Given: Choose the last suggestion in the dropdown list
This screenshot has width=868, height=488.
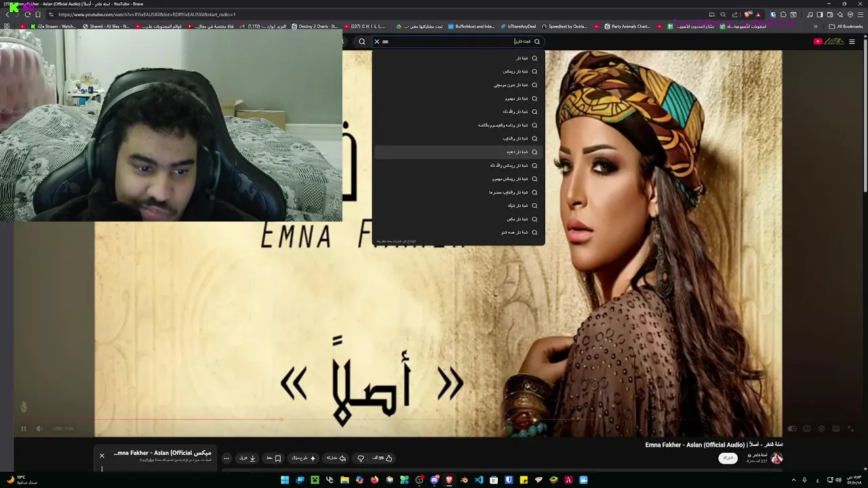Looking at the screenshot, I should (x=458, y=232).
